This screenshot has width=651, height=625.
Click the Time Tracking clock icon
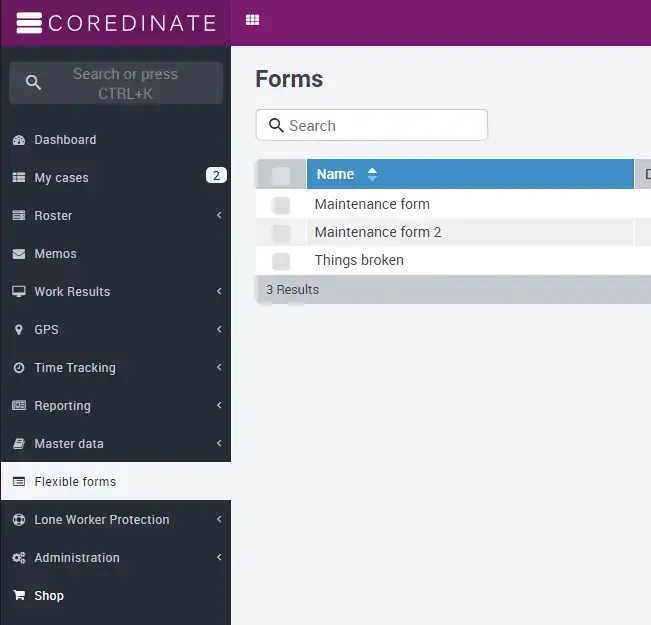(19, 368)
